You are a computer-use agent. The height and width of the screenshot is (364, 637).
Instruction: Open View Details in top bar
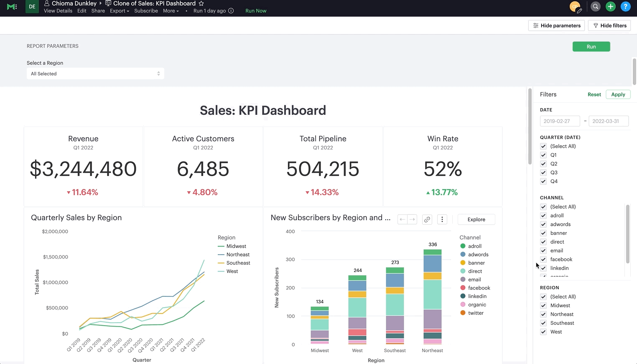58,11
